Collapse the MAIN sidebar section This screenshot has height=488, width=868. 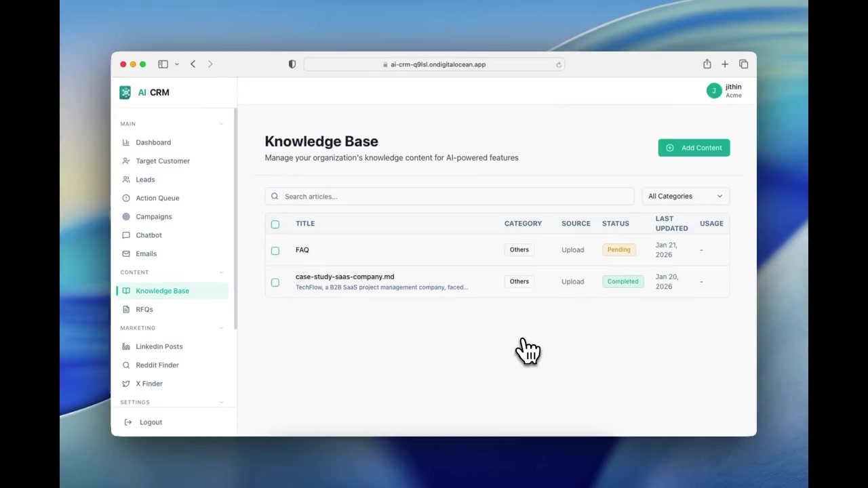[221, 124]
